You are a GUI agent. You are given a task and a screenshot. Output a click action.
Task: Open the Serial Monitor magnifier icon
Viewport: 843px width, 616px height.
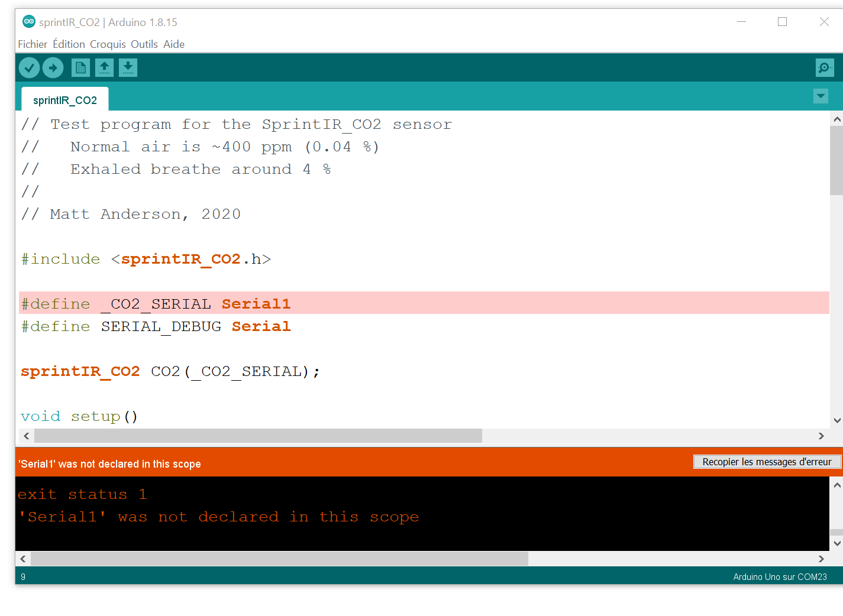824,67
